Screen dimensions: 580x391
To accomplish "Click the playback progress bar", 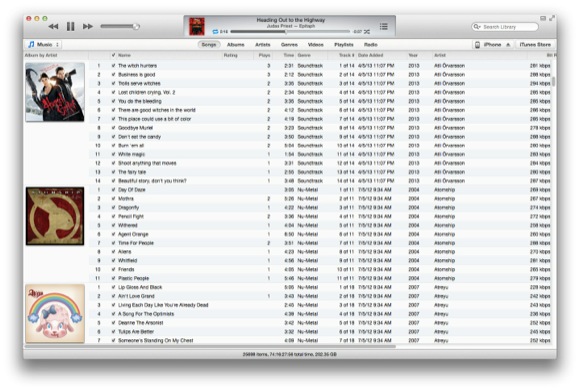I will coord(290,32).
